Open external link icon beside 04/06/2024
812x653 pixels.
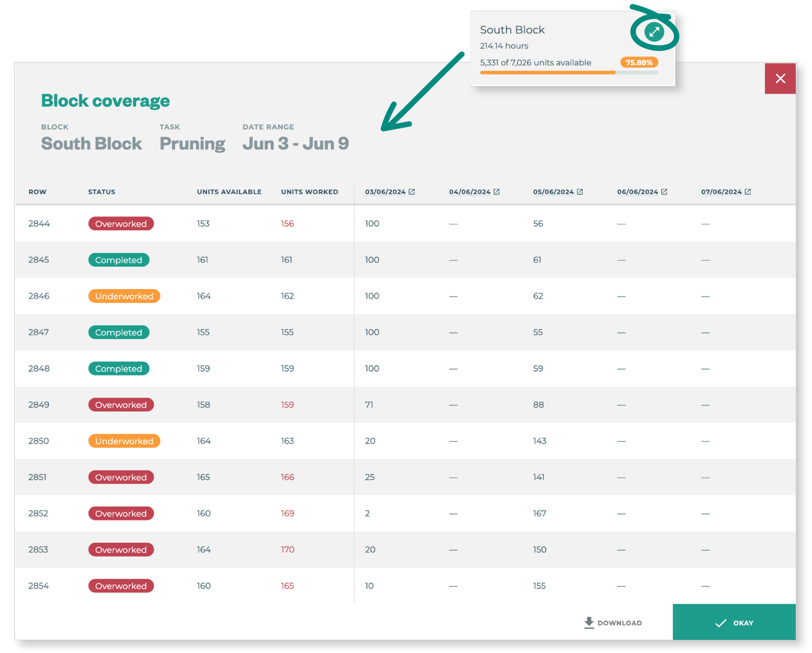pos(496,192)
